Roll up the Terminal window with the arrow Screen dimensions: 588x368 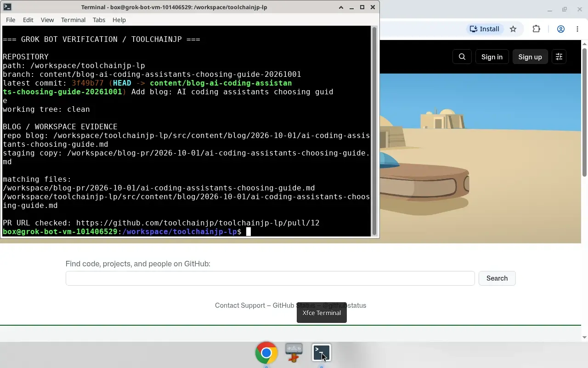tap(341, 7)
